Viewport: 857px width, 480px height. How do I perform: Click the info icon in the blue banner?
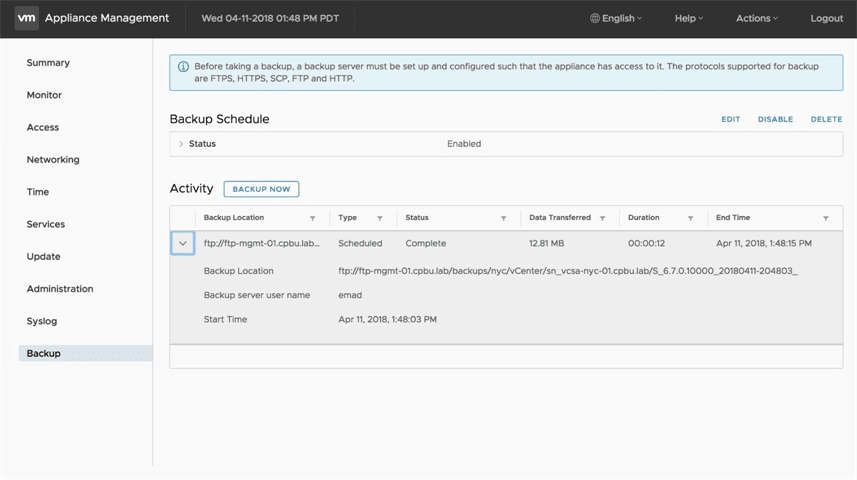[183, 67]
